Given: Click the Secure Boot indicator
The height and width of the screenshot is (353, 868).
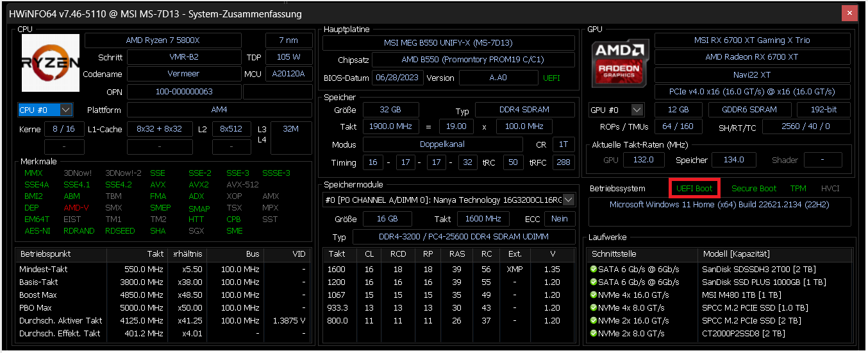Looking at the screenshot, I should click(754, 189).
